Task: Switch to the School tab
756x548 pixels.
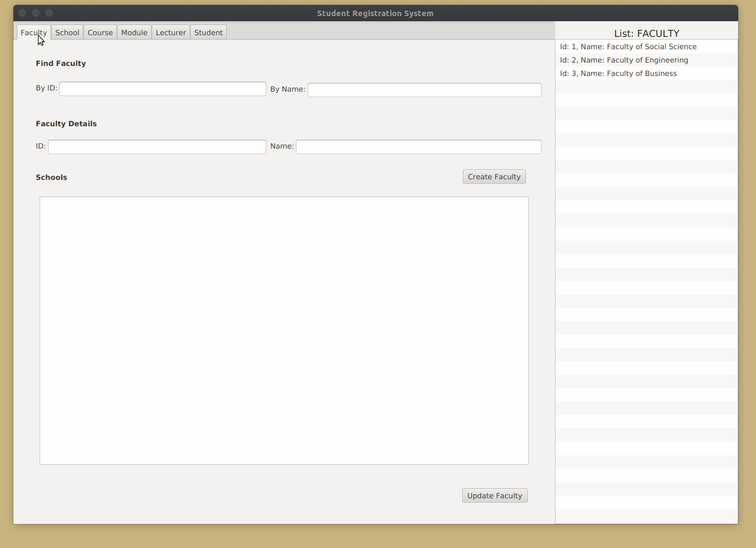Action: [67, 32]
